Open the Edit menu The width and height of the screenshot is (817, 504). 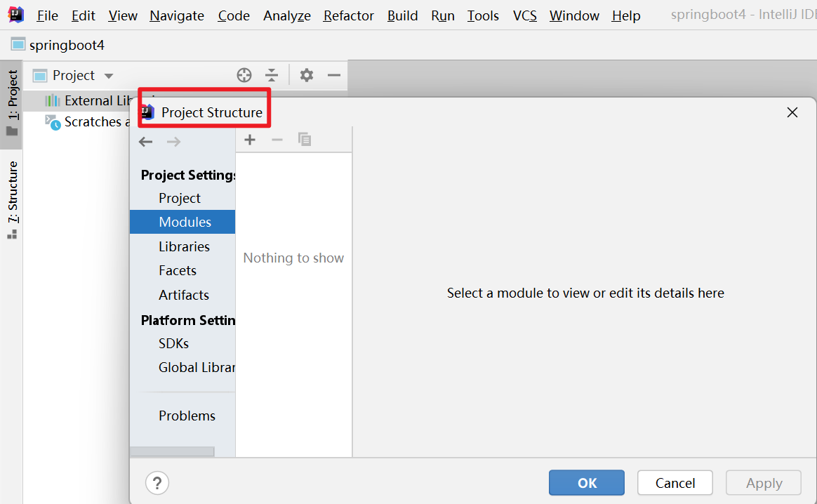click(84, 15)
